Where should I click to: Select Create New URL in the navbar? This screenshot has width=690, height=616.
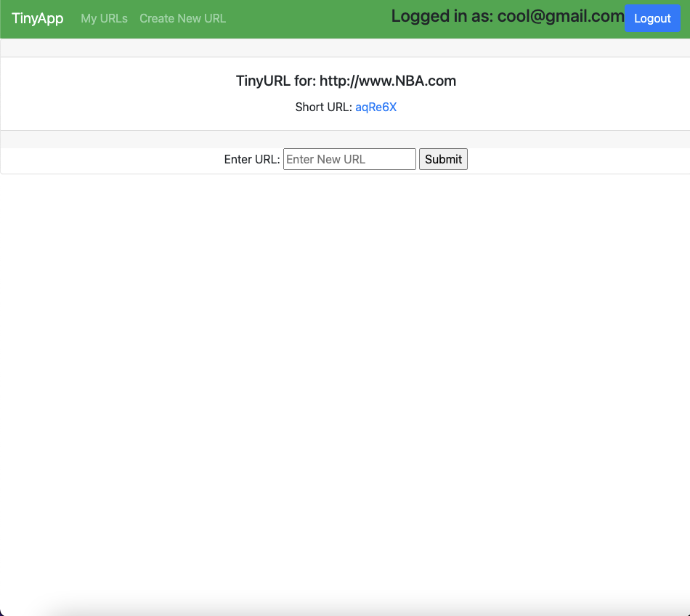pyautogui.click(x=182, y=19)
